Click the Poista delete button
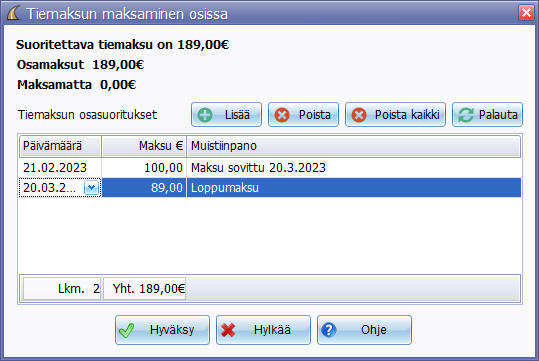539x361 pixels. point(303,114)
